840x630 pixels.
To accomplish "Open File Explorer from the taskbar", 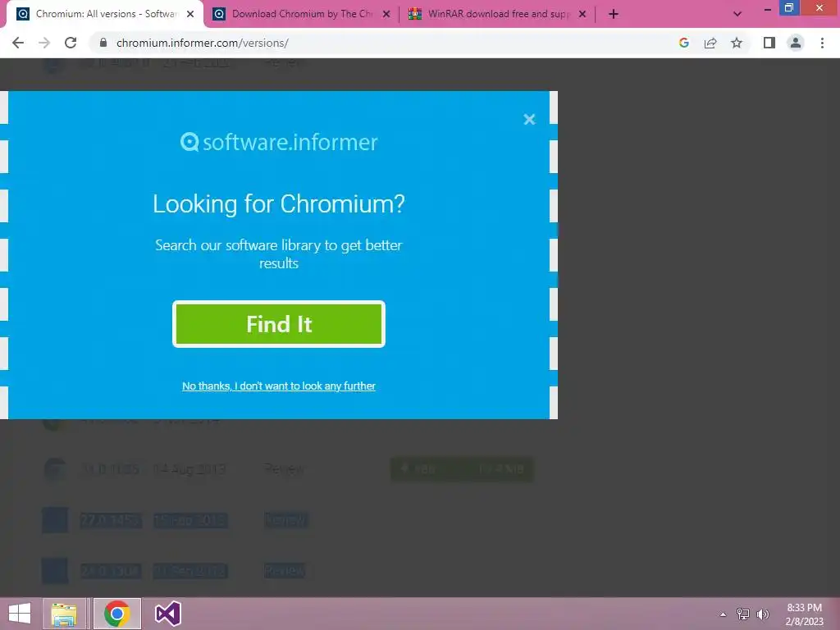I will [64, 614].
